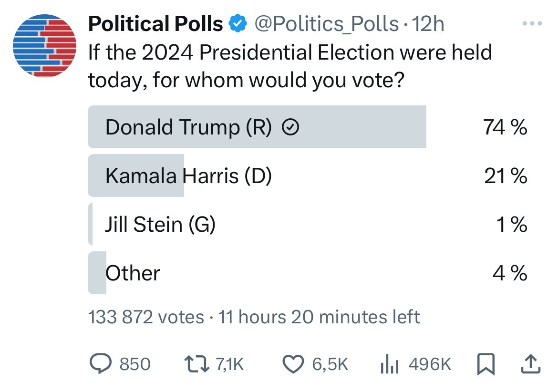Click the 12h timestamp
Image resolution: width=558 pixels, height=392 pixels.
428,24
